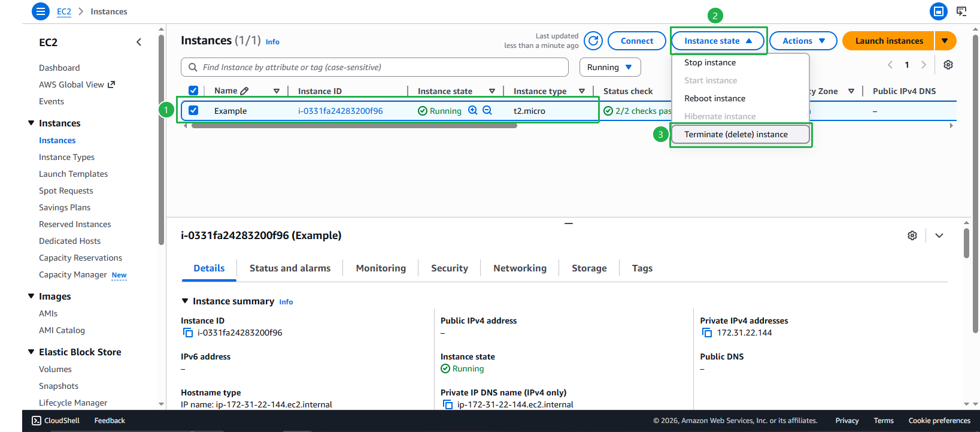980x432 pixels.
Task: Click the monitor icon in top-right corner
Action: click(961, 11)
